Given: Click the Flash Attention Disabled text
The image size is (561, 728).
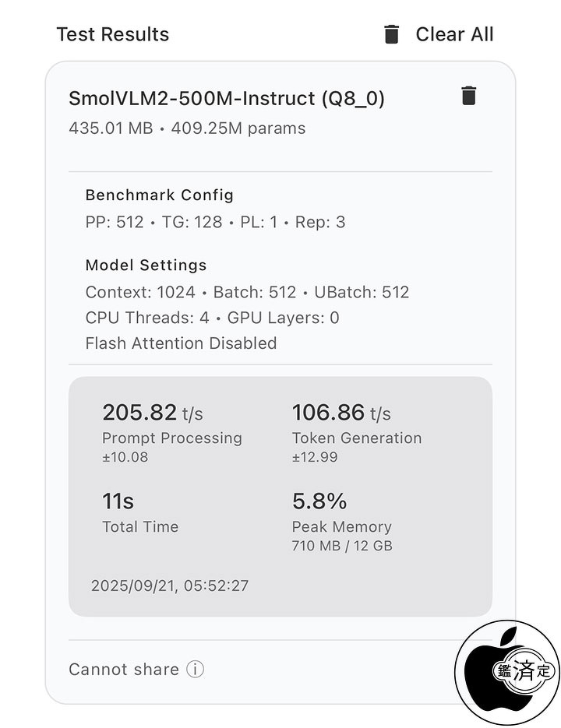Looking at the screenshot, I should [181, 343].
